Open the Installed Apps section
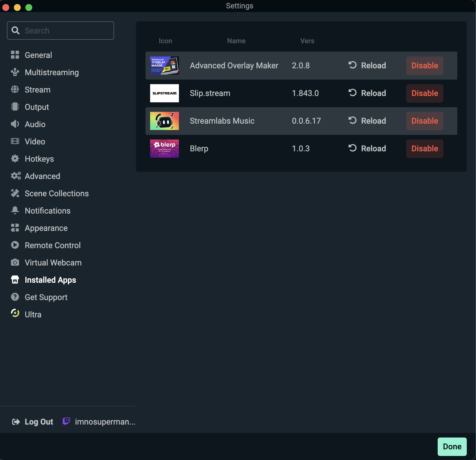The height and width of the screenshot is (460, 476). tap(50, 280)
